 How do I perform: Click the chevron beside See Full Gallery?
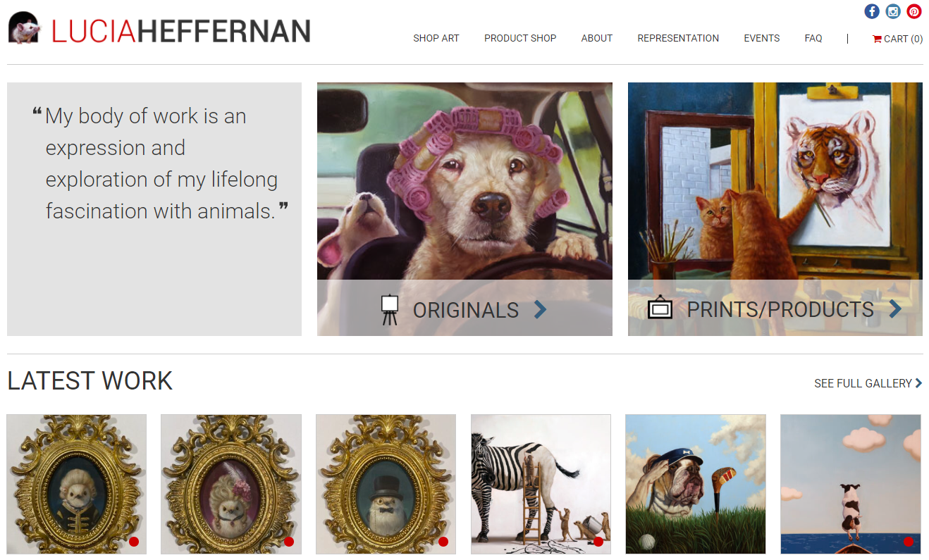tap(918, 383)
